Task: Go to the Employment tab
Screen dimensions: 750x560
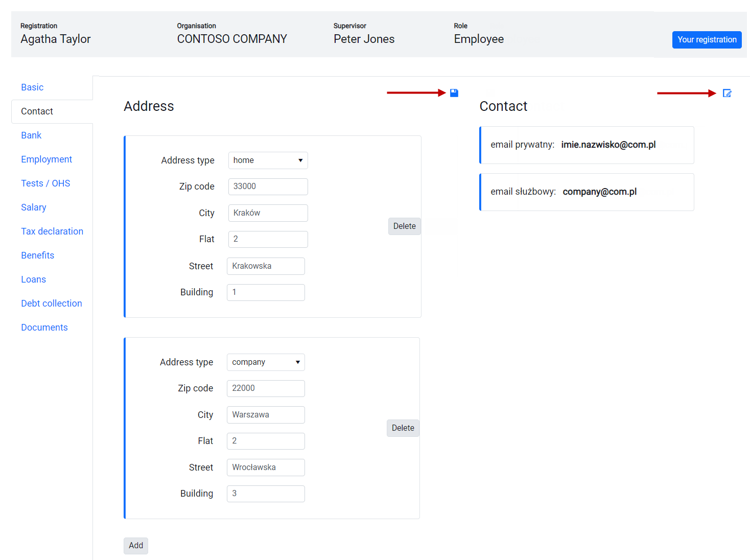Action: click(46, 159)
